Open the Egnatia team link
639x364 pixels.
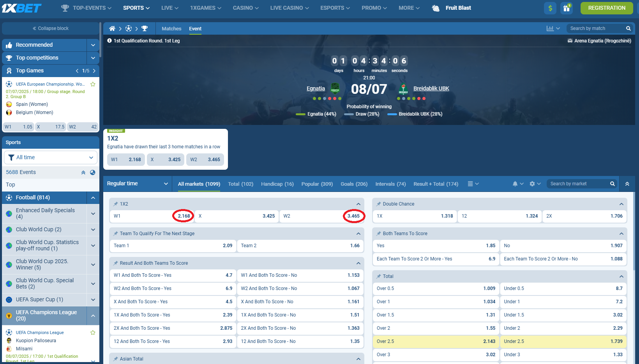[x=316, y=89]
